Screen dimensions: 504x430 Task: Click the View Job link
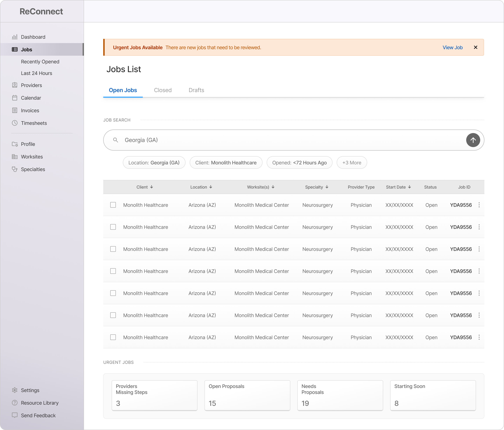click(x=452, y=47)
